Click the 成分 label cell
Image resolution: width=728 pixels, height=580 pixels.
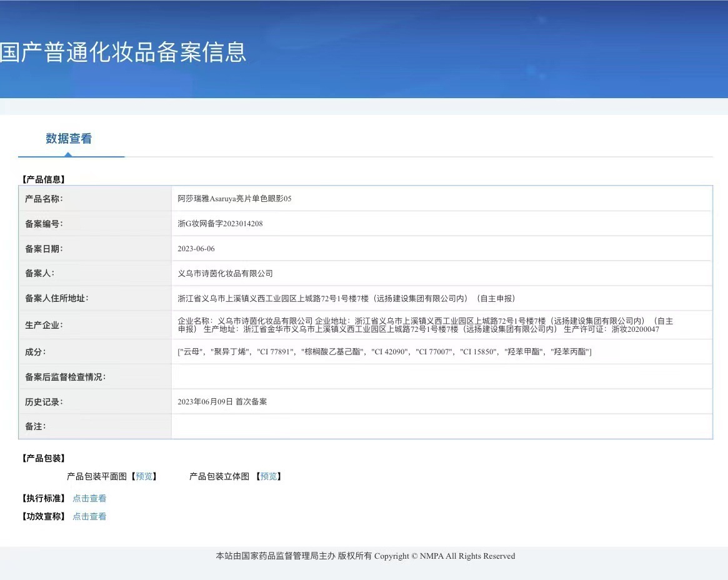pyautogui.click(x=95, y=352)
